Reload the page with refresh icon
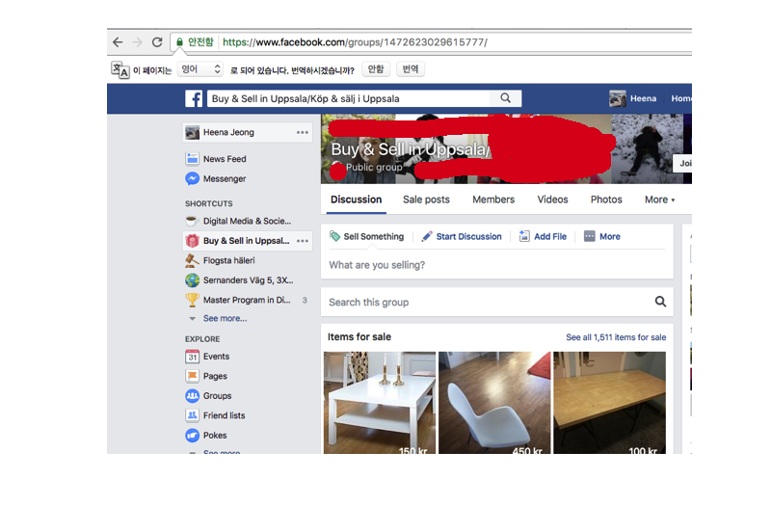 point(157,42)
